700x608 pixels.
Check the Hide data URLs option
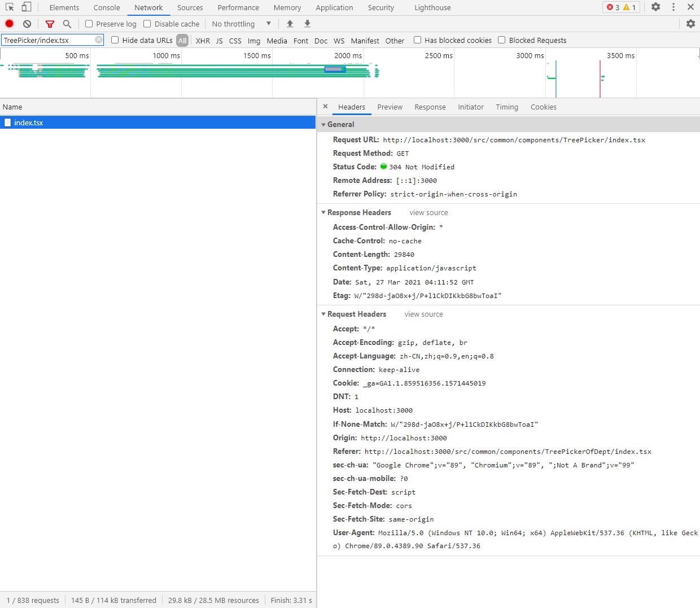tap(115, 40)
